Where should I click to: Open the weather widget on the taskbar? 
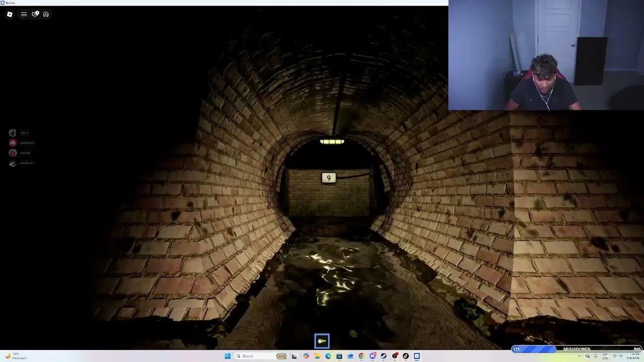tap(15, 356)
